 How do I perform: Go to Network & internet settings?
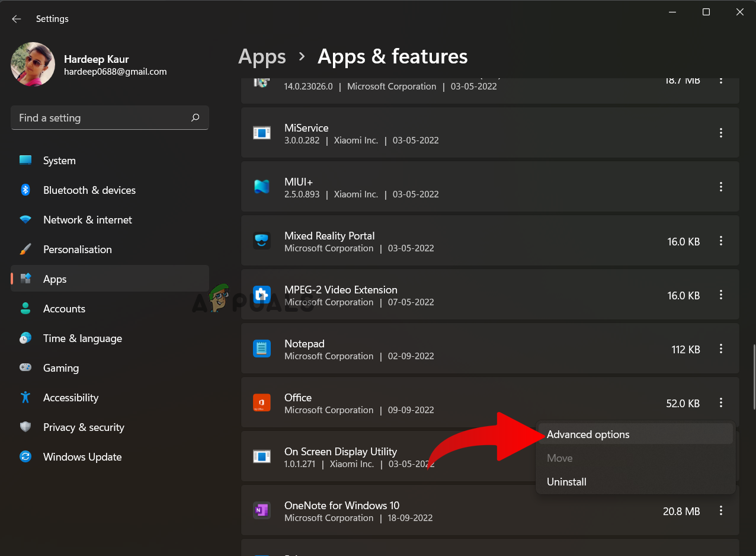(87, 220)
